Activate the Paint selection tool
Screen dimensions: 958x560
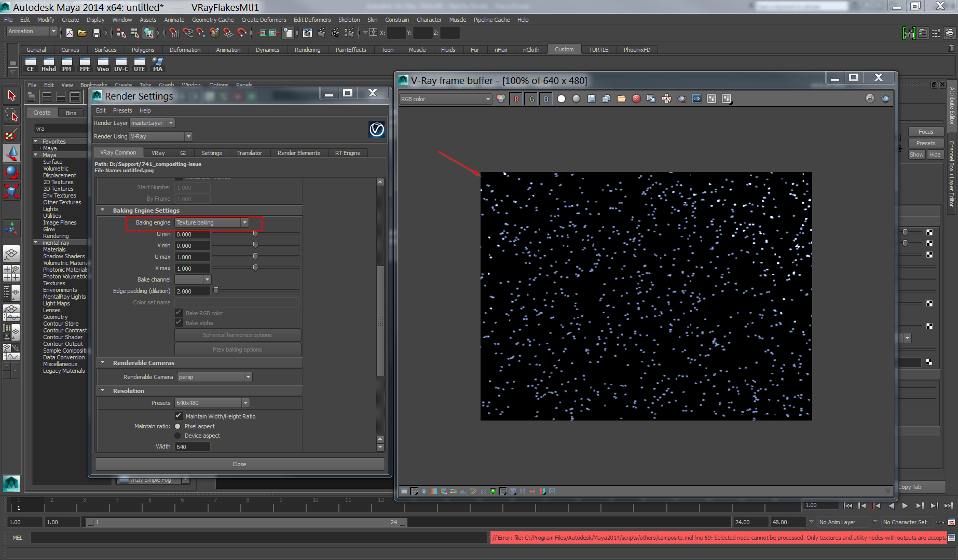tap(11, 134)
